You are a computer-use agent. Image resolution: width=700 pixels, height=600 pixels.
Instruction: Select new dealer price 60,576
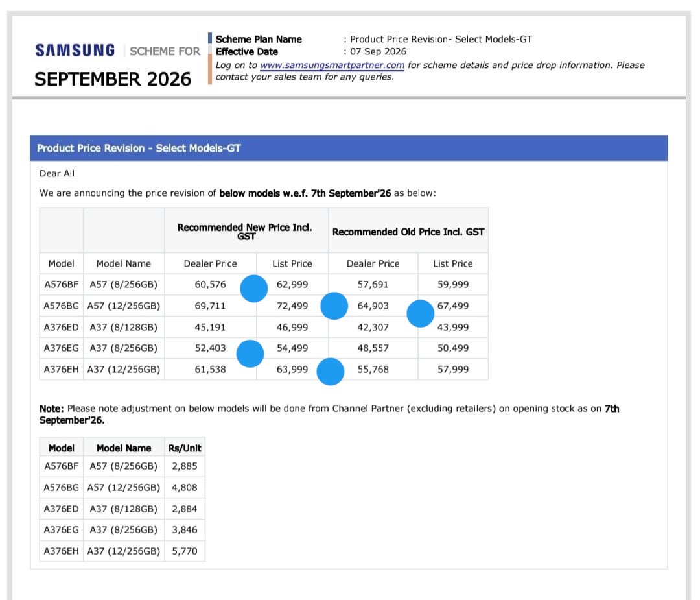[x=210, y=285]
